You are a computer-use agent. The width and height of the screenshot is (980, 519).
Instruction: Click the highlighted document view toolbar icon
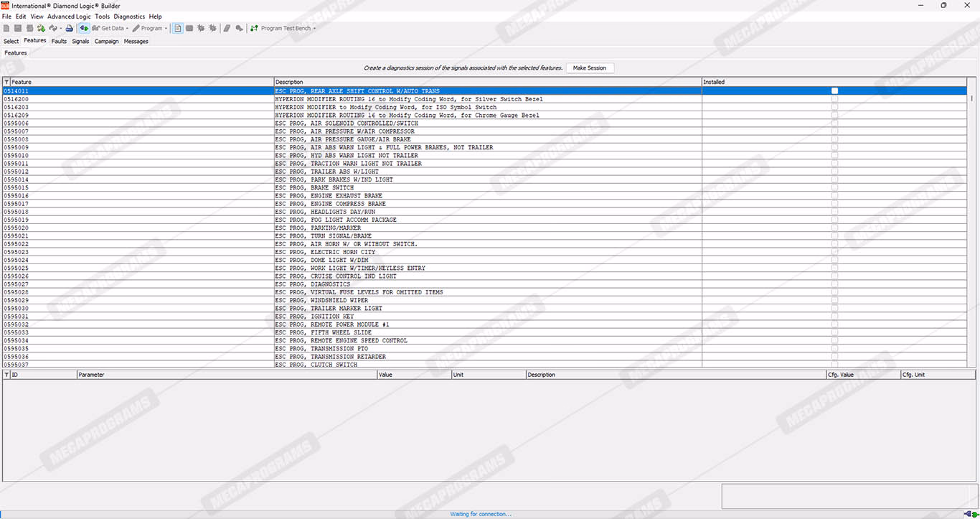point(178,29)
